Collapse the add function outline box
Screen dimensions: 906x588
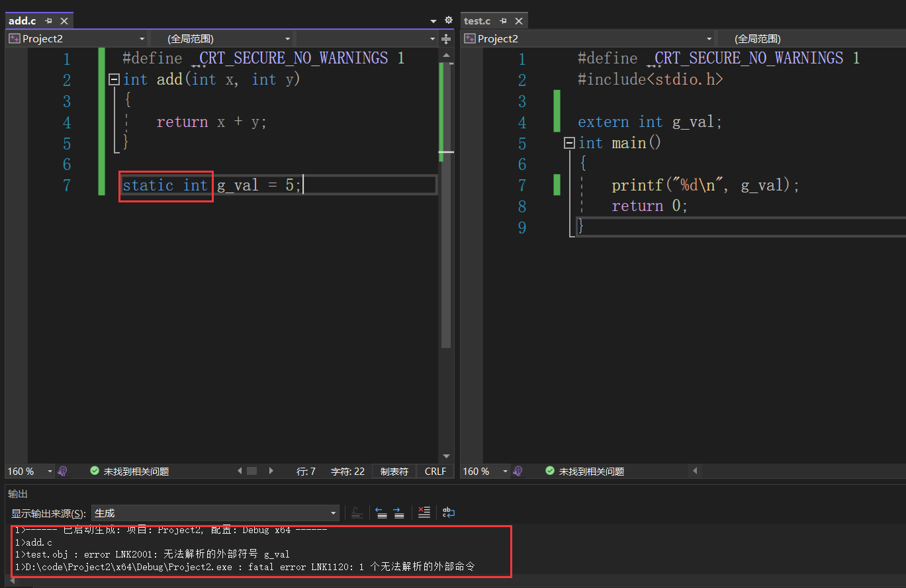(x=114, y=79)
